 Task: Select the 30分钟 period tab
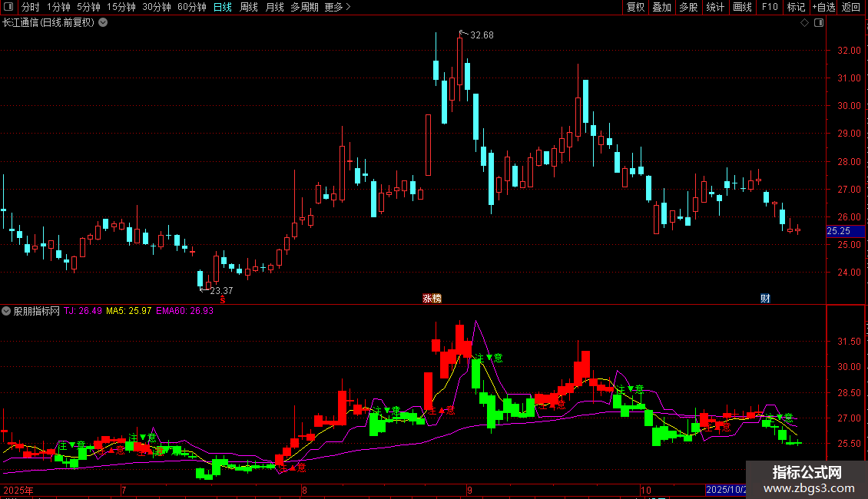[156, 7]
